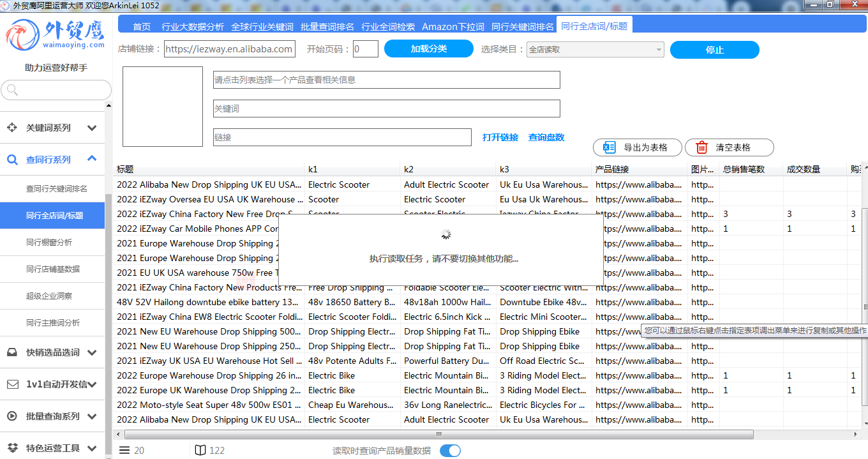Screen dimensions: 868x459
Task: Switch to 同行关键词排名 tab
Action: (x=523, y=27)
